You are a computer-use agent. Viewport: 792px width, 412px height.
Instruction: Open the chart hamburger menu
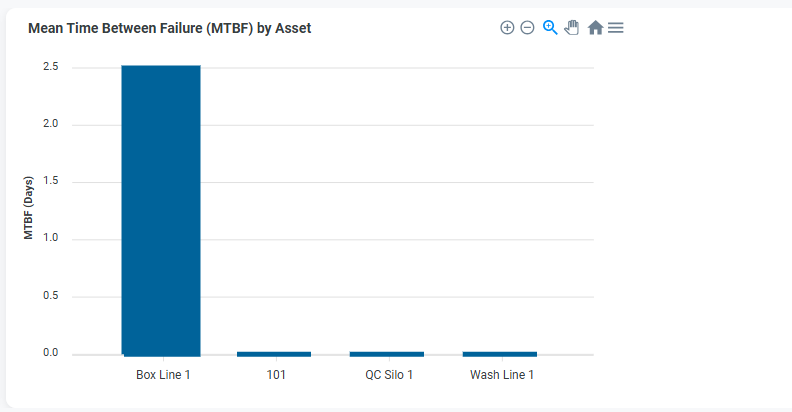click(616, 28)
